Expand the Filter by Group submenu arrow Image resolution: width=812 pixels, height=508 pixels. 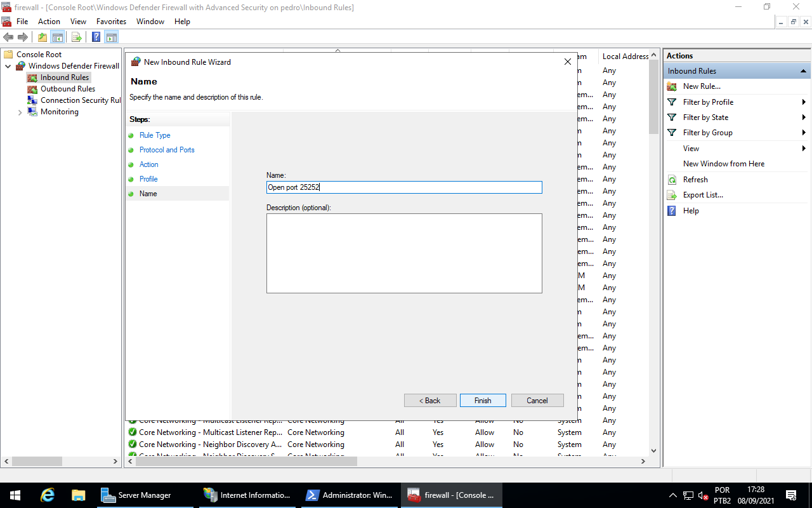(x=804, y=133)
